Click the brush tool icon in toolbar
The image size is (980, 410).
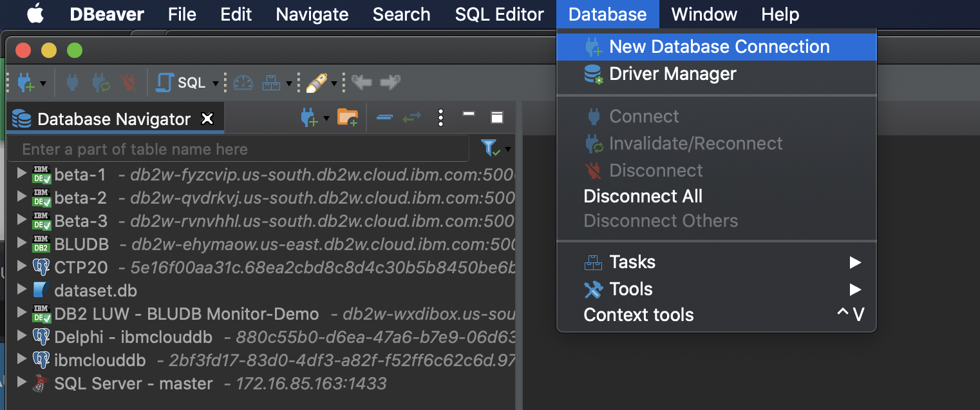pyautogui.click(x=316, y=83)
